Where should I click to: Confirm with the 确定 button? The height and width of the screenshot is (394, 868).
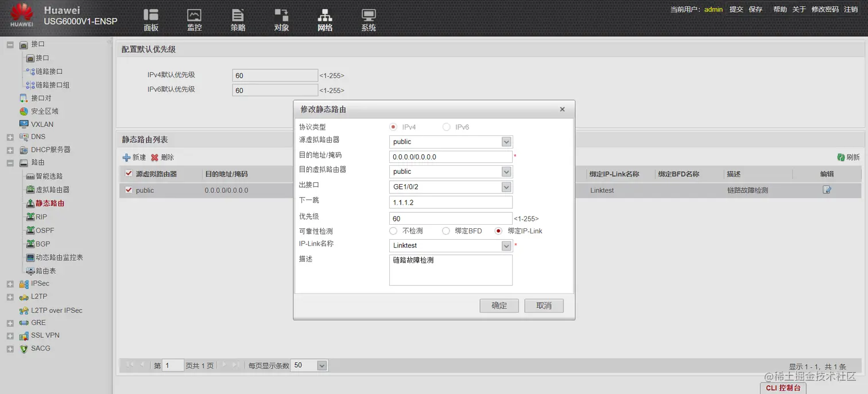point(499,306)
